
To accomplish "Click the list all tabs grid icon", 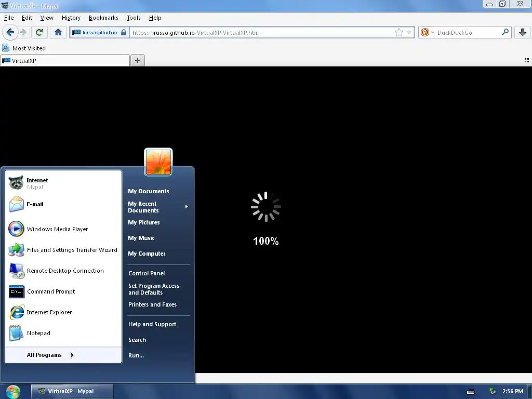I will (527, 60).
